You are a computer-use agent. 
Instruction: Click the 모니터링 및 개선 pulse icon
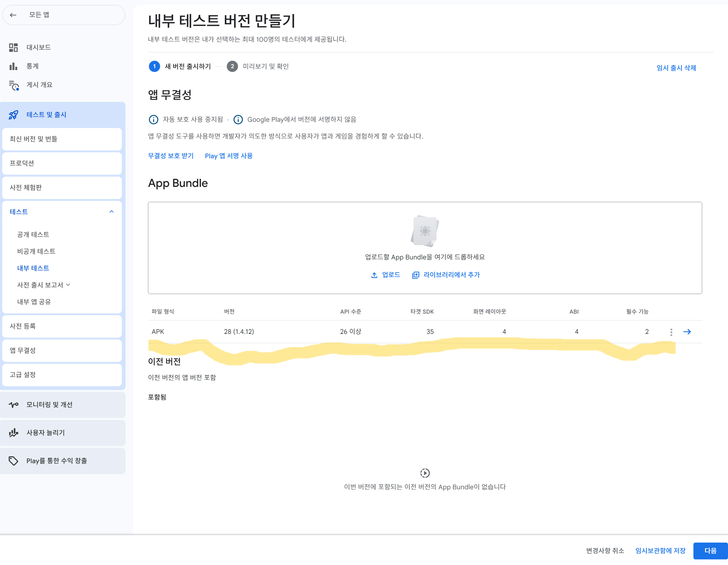tap(13, 405)
